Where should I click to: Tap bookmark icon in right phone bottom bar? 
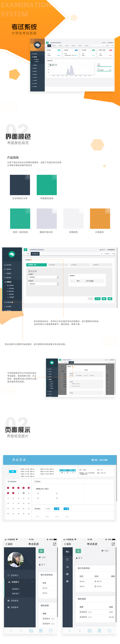[x=99, y=630]
